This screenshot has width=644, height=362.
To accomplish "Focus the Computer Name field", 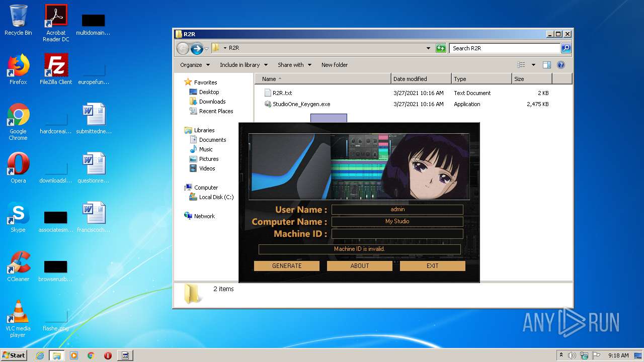I will (397, 222).
